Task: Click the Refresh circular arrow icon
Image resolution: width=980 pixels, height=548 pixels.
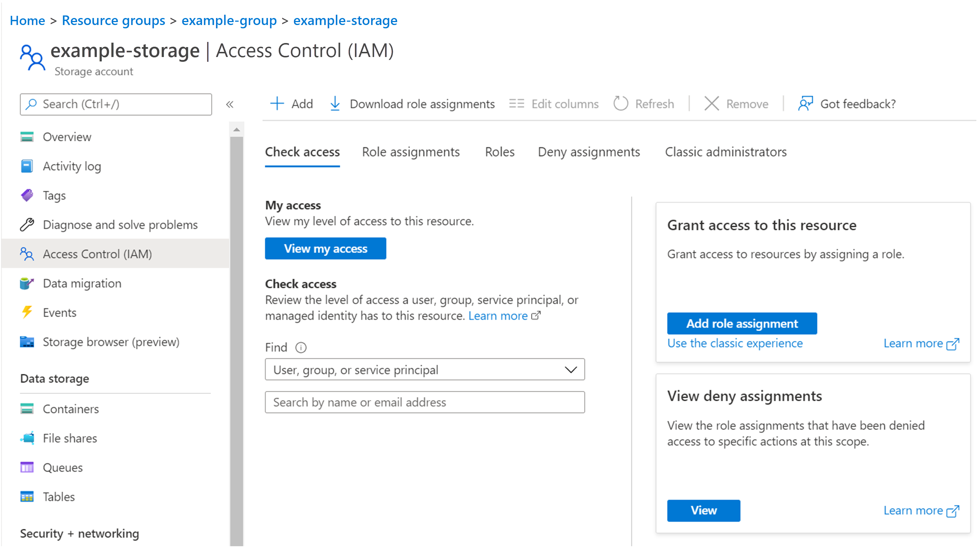Action: (x=621, y=104)
